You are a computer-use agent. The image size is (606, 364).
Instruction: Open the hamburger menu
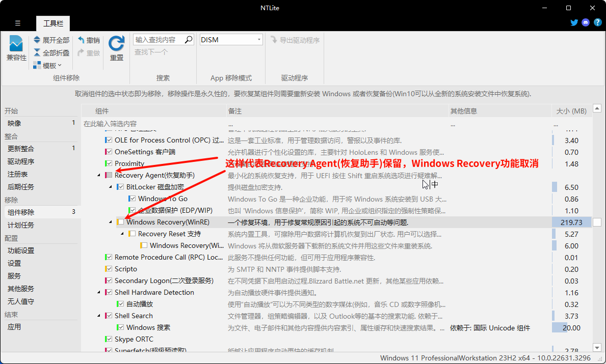(17, 23)
